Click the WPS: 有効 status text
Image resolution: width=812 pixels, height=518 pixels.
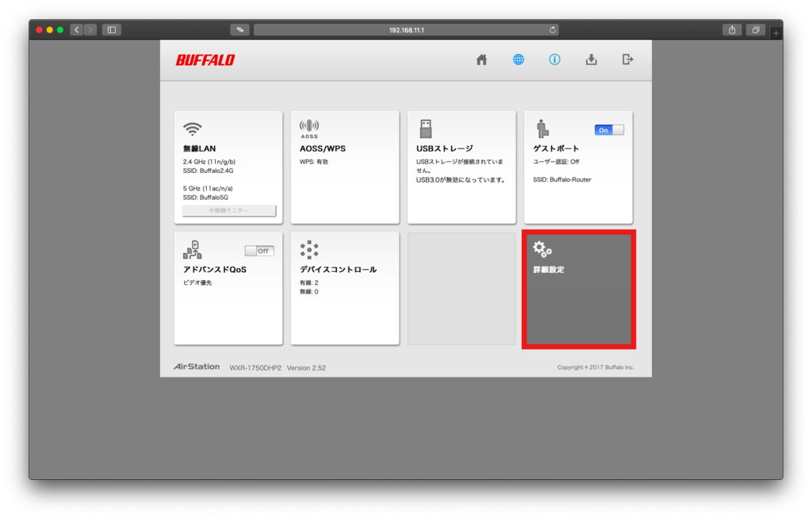point(314,162)
